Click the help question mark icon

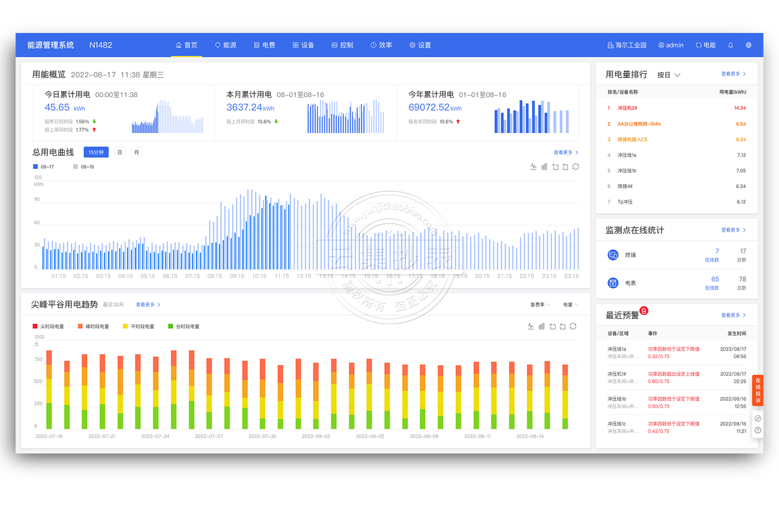pyautogui.click(x=758, y=430)
